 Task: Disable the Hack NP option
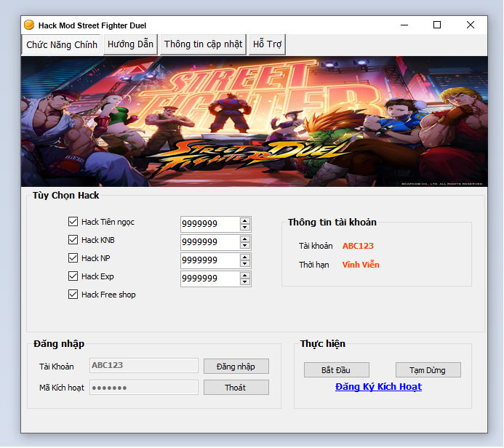point(73,258)
